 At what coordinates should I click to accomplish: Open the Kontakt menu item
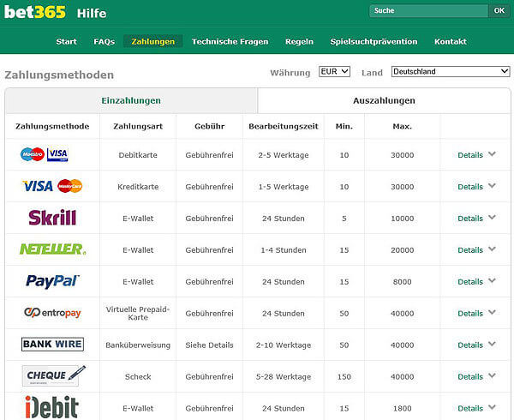[451, 42]
